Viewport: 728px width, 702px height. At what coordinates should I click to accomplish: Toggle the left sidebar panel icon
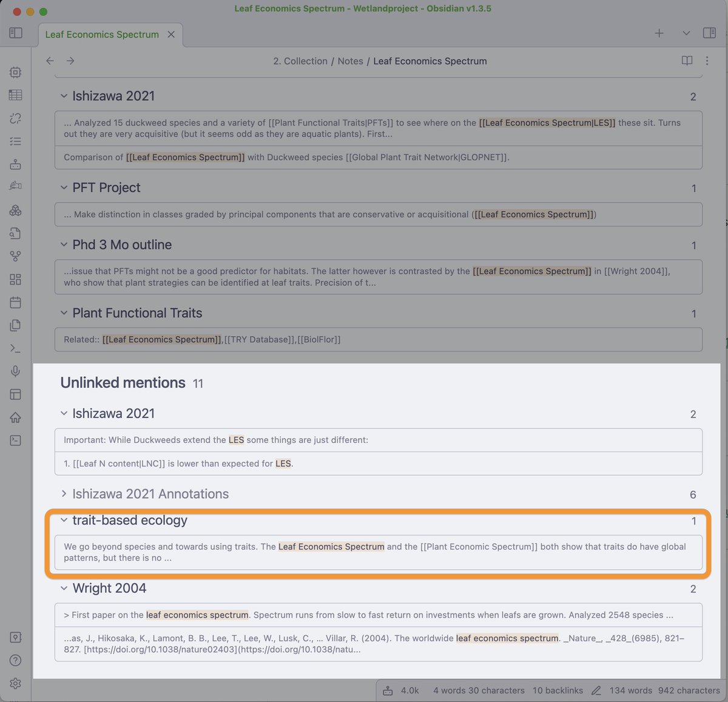(x=16, y=33)
